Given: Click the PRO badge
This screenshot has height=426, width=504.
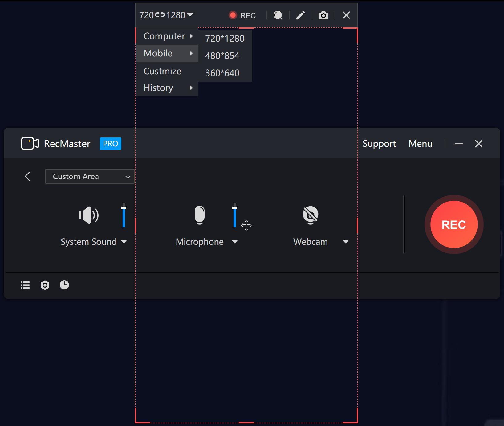Looking at the screenshot, I should click(x=110, y=144).
